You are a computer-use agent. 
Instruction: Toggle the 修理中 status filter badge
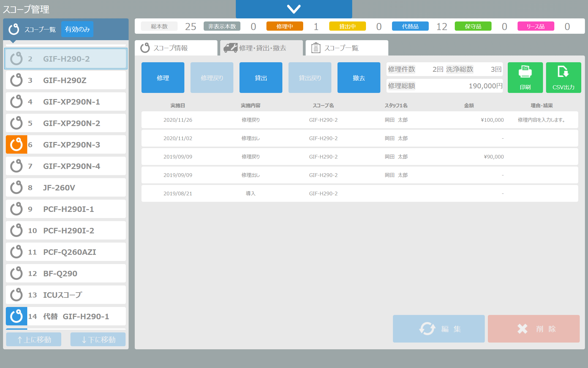[285, 26]
